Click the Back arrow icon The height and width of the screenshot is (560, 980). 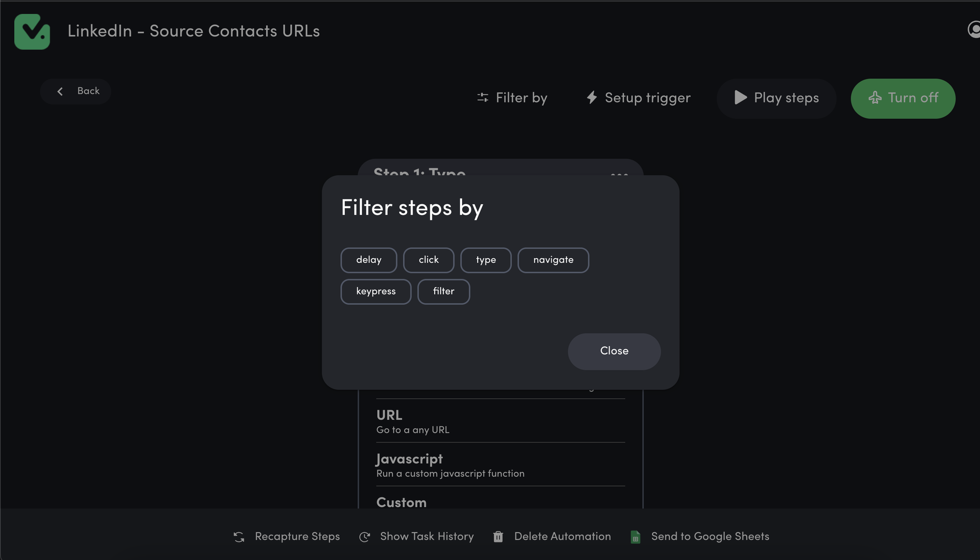point(60,91)
